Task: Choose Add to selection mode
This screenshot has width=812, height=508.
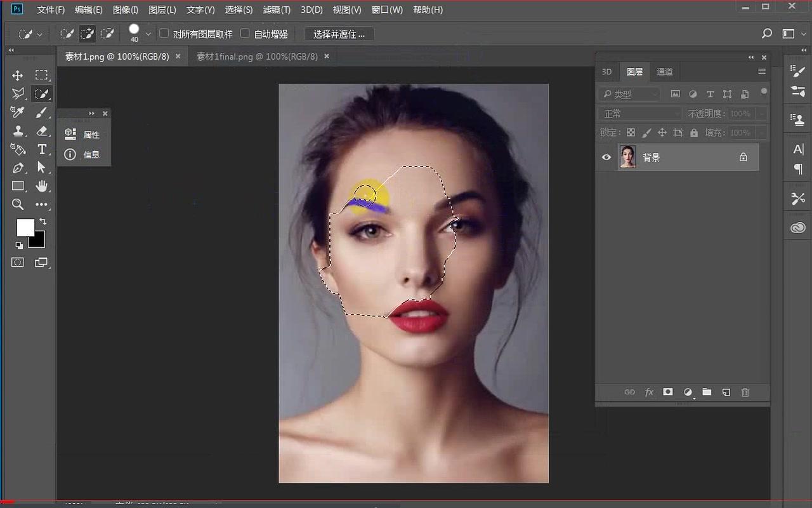Action: pos(87,34)
